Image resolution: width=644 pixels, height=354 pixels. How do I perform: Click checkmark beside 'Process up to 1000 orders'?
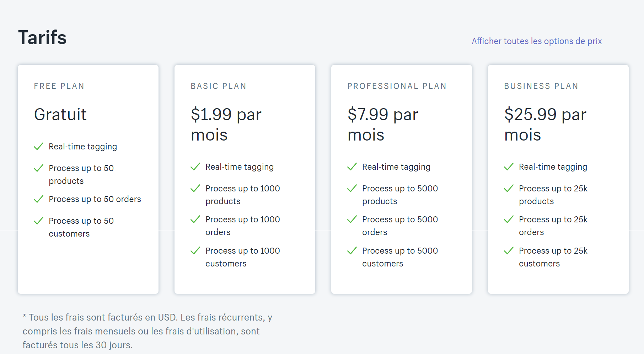point(195,220)
